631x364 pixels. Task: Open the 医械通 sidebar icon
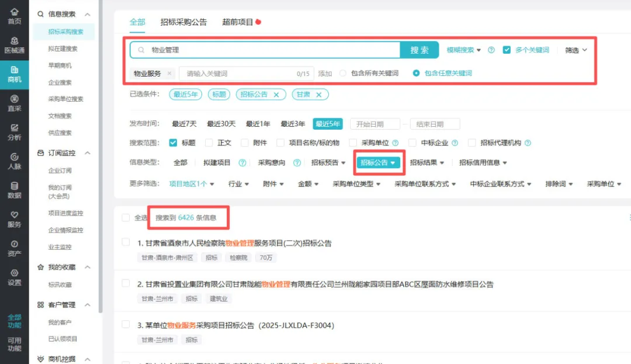pyautogui.click(x=14, y=41)
